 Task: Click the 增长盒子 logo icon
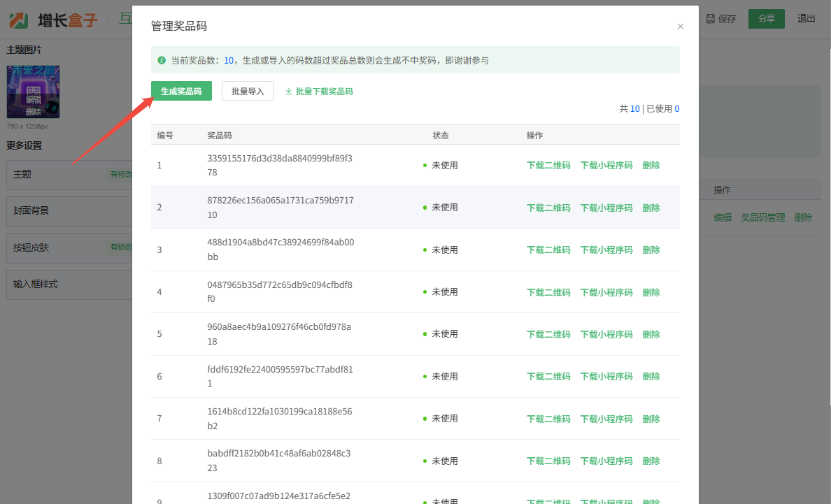[19, 20]
